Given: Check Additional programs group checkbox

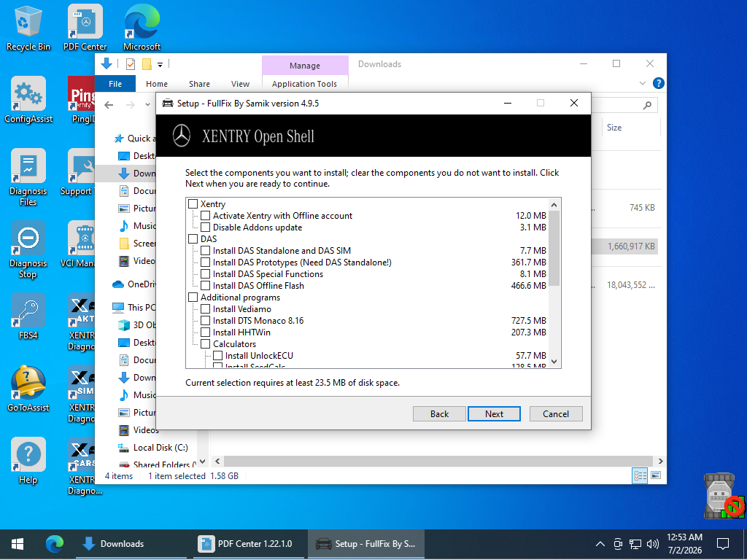Looking at the screenshot, I should coord(193,297).
